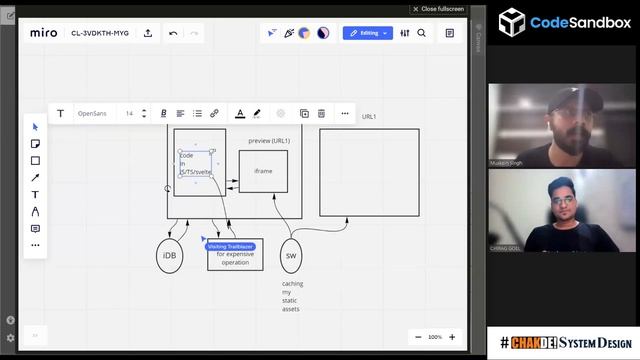Close fullscreen mode
640x360 pixels.
coord(438,9)
